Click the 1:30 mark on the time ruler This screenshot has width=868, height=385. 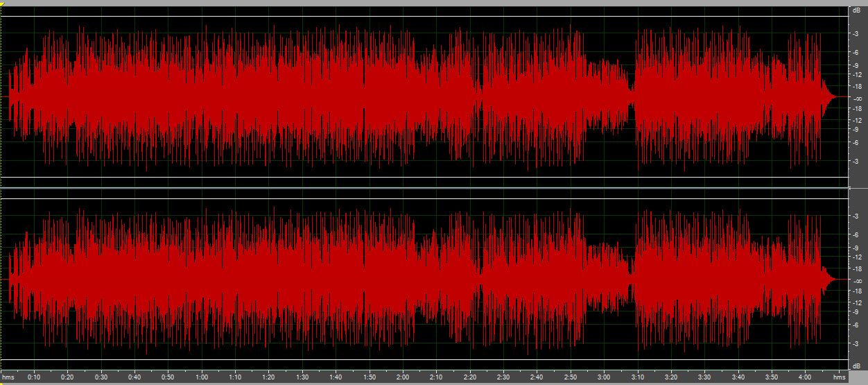pyautogui.click(x=302, y=377)
